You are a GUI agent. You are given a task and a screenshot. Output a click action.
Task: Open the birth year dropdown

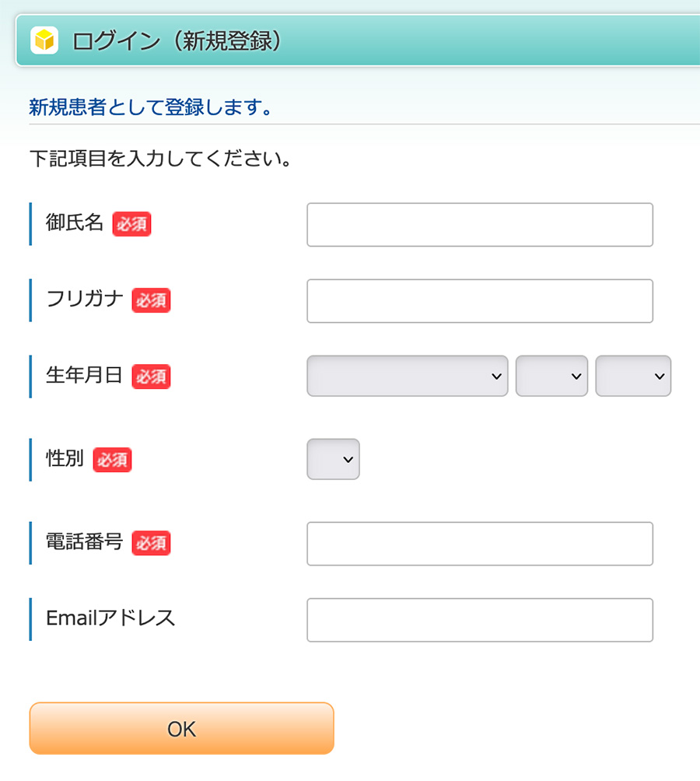(408, 376)
